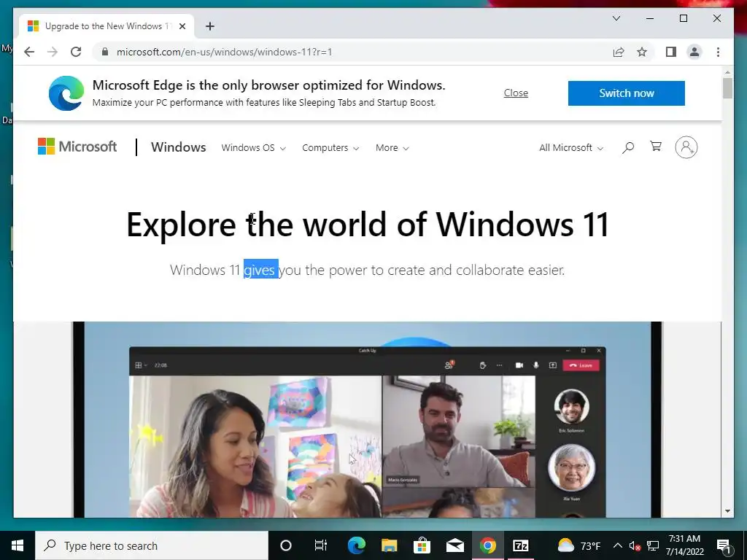Expand the Windows OS menu
This screenshot has width=747, height=560.
[x=253, y=147]
